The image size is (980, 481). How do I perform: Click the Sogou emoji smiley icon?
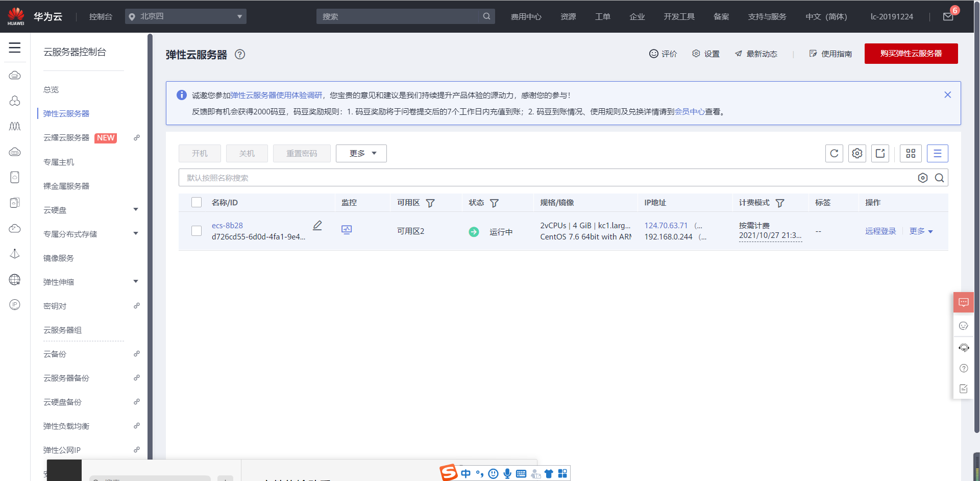(493, 474)
